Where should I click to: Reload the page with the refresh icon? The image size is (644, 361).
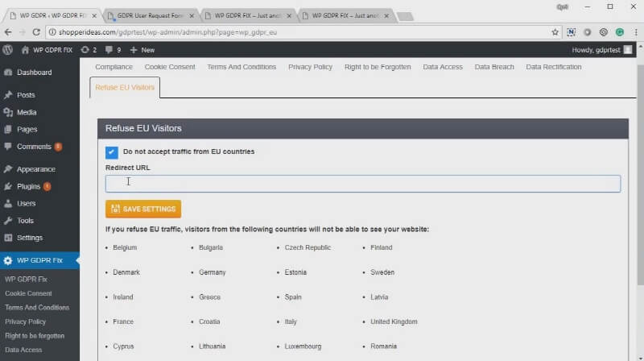(x=36, y=32)
